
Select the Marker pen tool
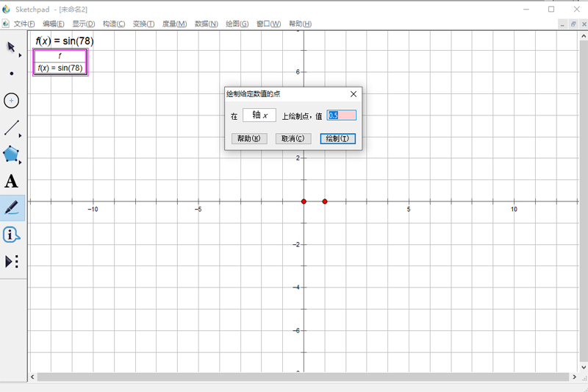(12, 208)
